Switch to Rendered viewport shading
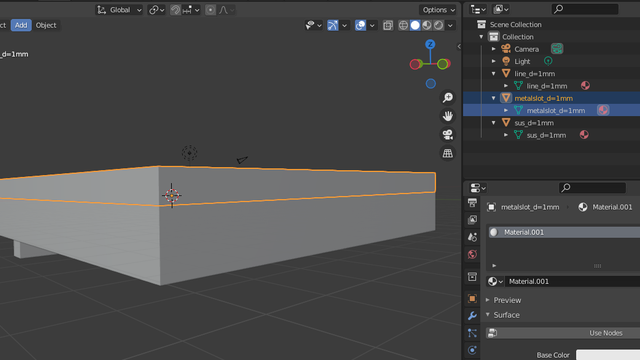 (x=438, y=25)
